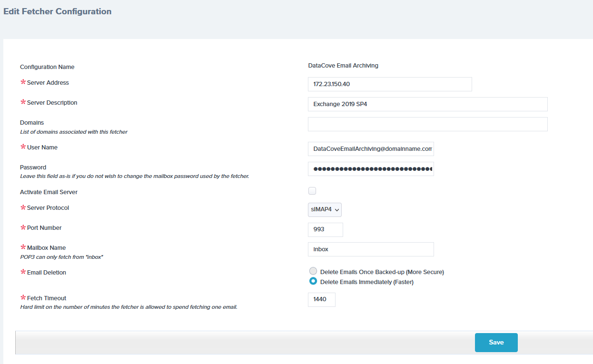Click the Domains label
This screenshot has width=593, height=364.
[x=32, y=123]
